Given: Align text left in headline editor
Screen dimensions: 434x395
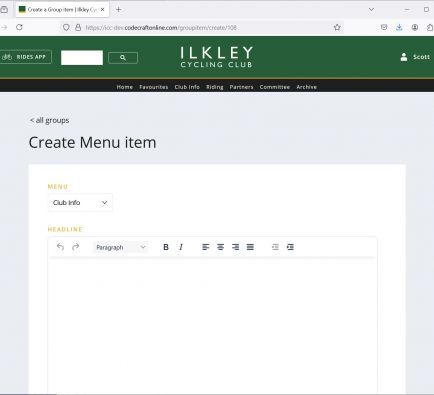Looking at the screenshot, I should (206, 247).
